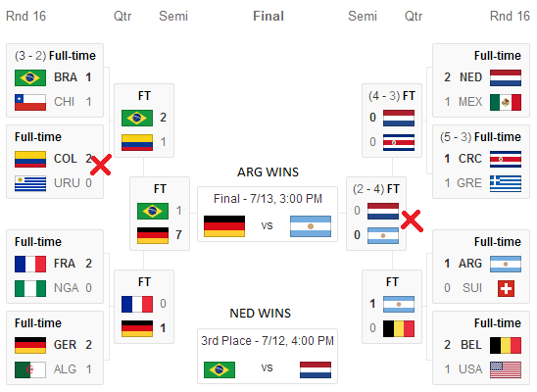This screenshot has height=392, width=537.
Task: Click the Netherlands flag in 3rd Place box
Action: coord(316,369)
